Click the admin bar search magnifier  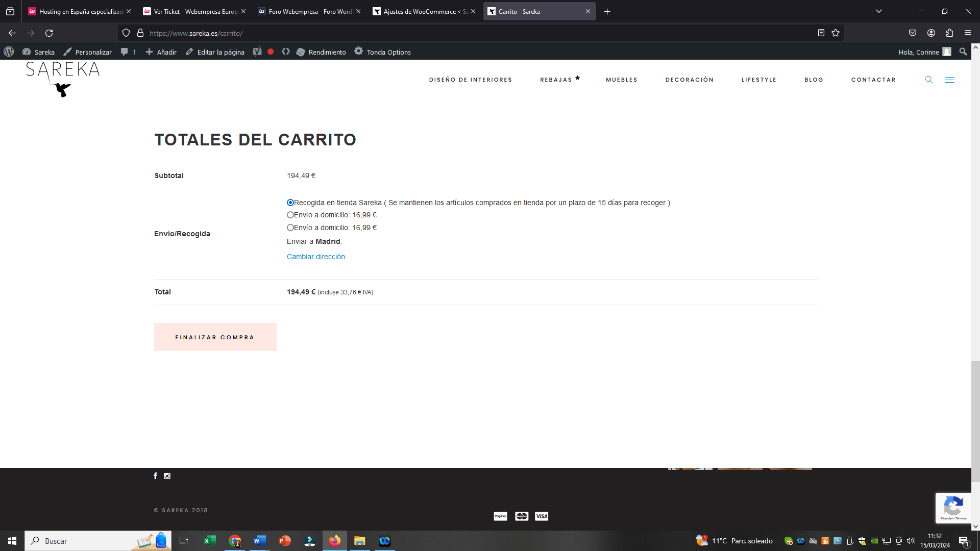coord(963,52)
